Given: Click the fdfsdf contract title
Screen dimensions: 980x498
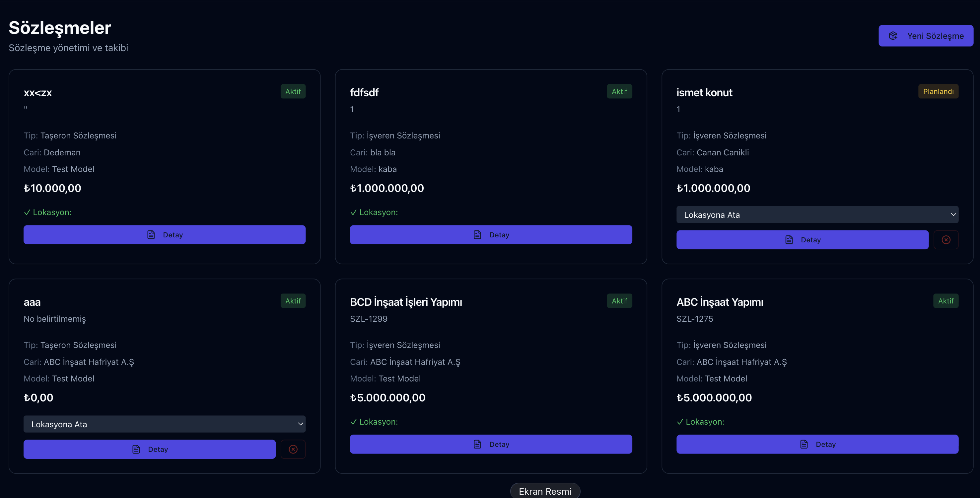Looking at the screenshot, I should [364, 93].
